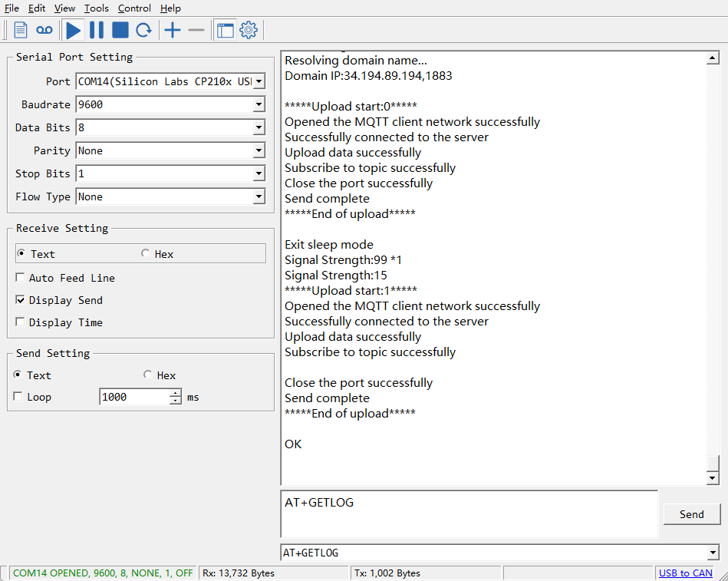Click the *****Upload start:0***** log line

pos(351,107)
